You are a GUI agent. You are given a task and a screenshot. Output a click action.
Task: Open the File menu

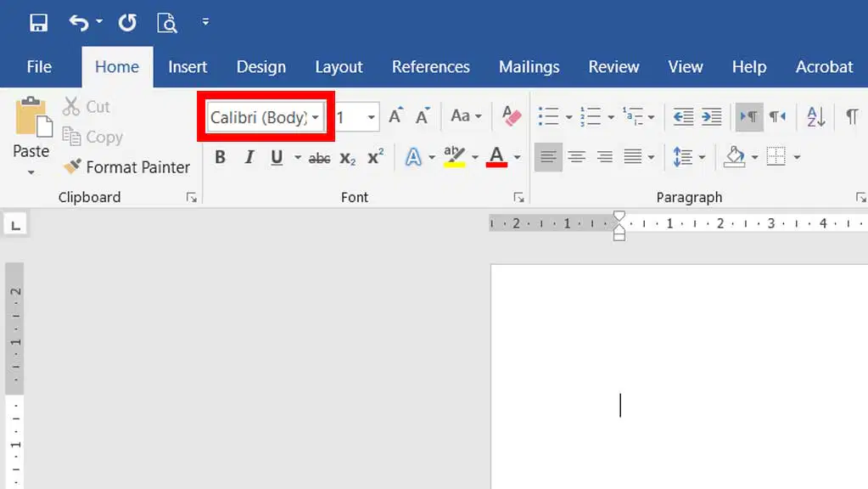pos(39,67)
